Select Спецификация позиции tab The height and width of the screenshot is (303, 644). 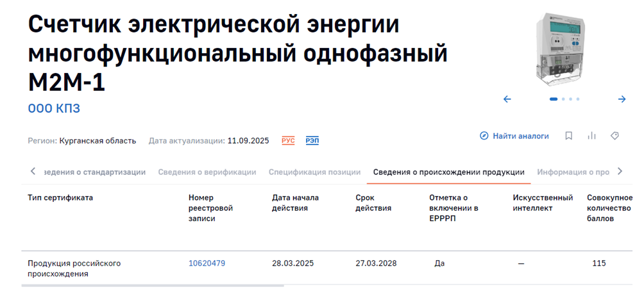[314, 172]
